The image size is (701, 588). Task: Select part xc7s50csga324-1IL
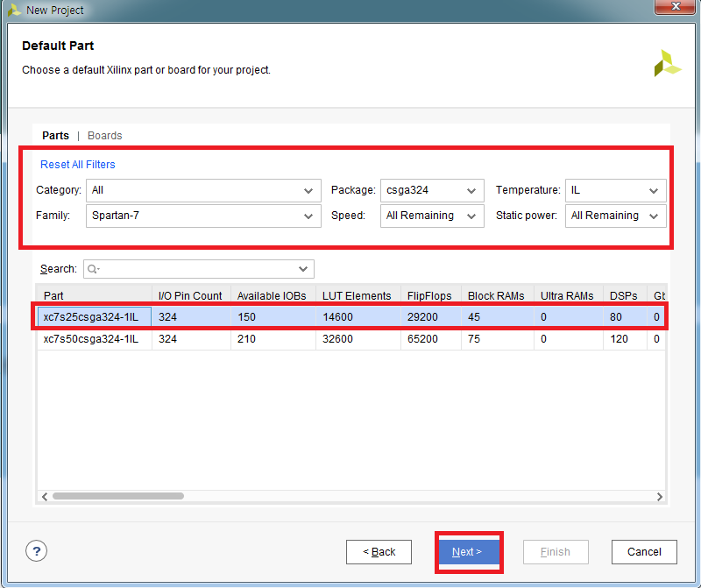coord(95,339)
